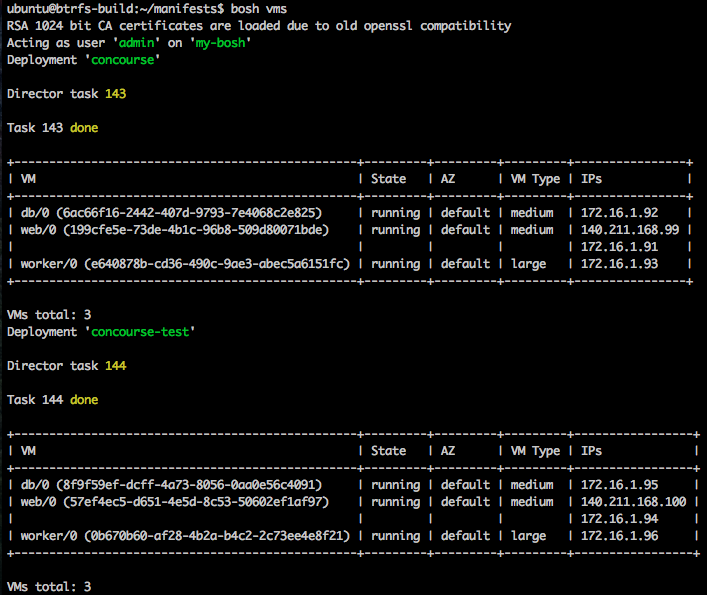Screen dimensions: 707x595
Task: Select the prompt 'ubuntu@btrfs-build:~/manifests$'
Action: pos(115,9)
